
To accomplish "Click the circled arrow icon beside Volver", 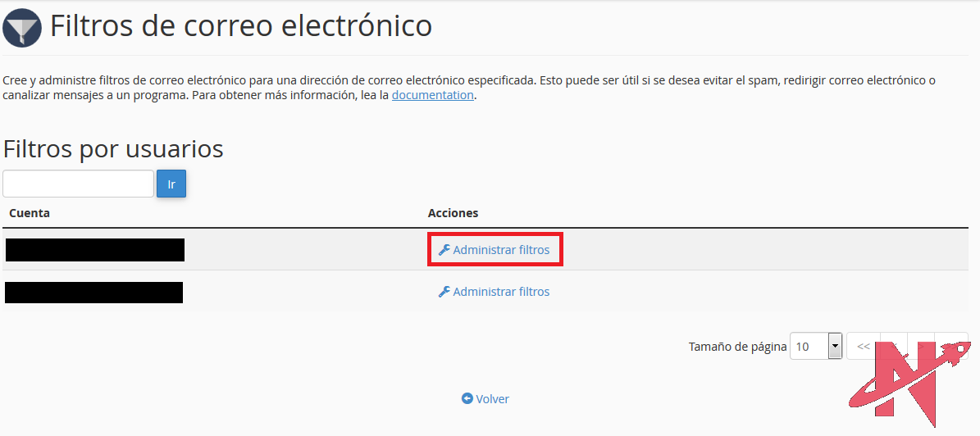I will click(467, 399).
